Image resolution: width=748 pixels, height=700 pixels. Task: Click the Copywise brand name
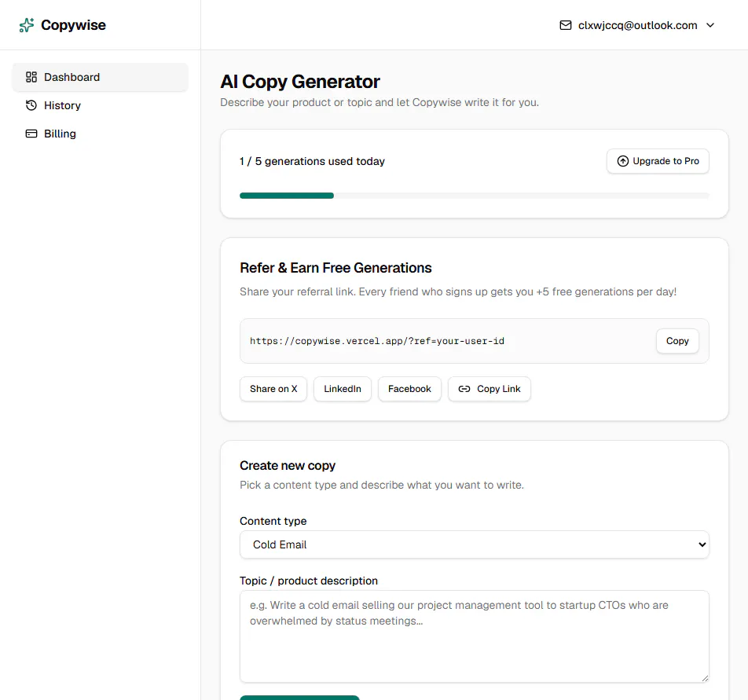pos(74,25)
